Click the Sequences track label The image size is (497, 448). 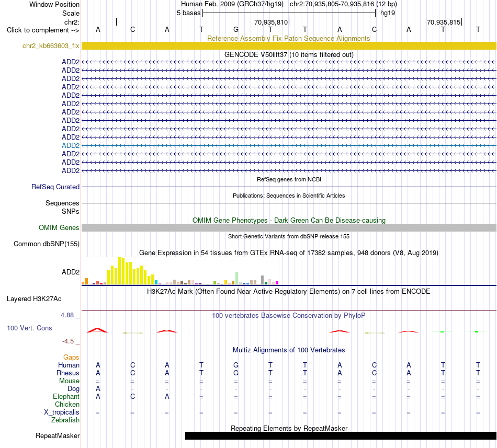point(62,203)
